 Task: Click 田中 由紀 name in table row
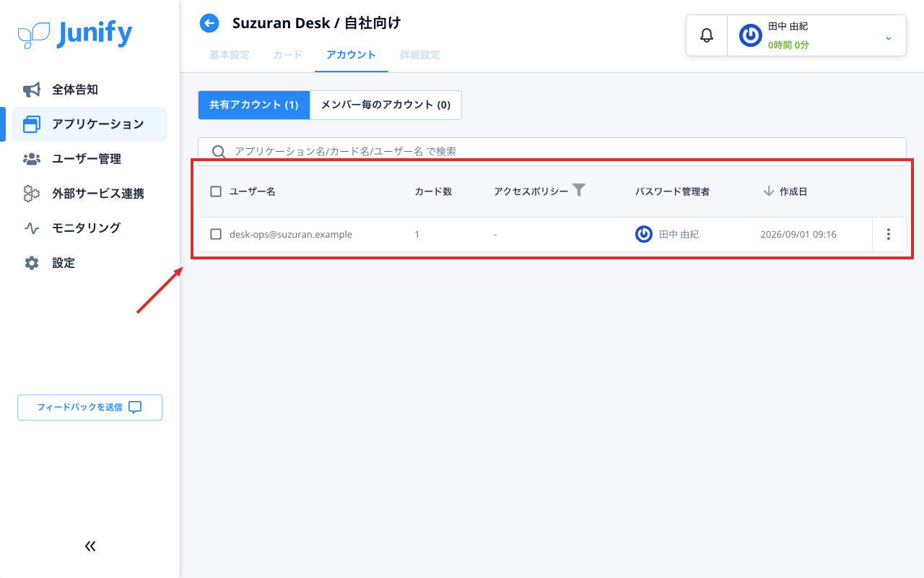(x=679, y=234)
